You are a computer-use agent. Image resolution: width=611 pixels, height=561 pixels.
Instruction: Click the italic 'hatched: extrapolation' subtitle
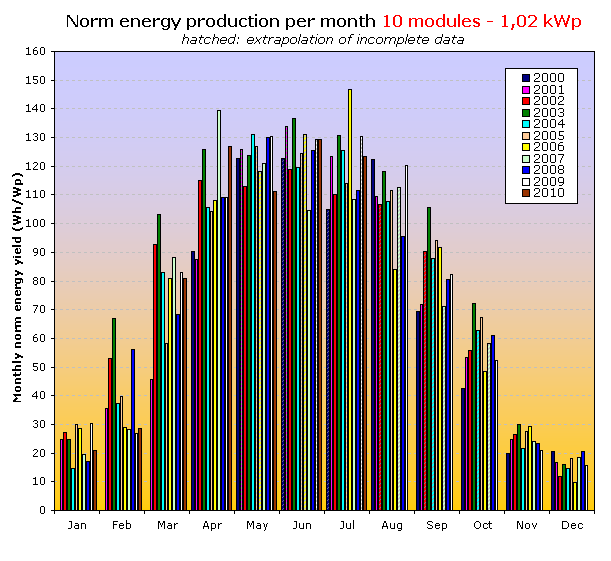coord(323,39)
